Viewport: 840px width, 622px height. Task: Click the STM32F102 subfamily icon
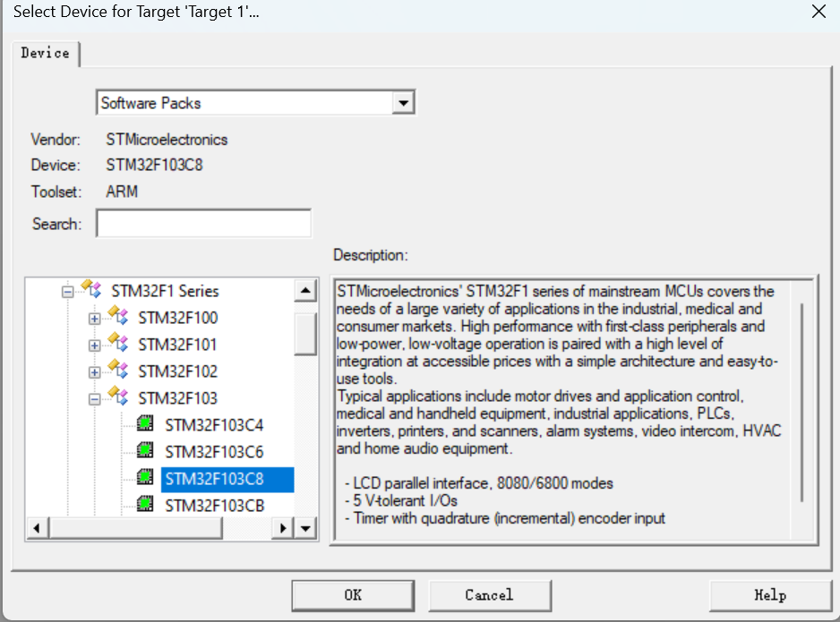click(x=118, y=370)
